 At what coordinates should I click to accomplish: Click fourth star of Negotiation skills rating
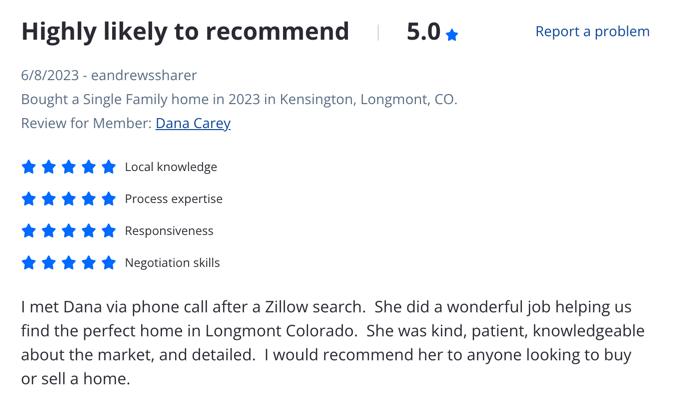(89, 263)
